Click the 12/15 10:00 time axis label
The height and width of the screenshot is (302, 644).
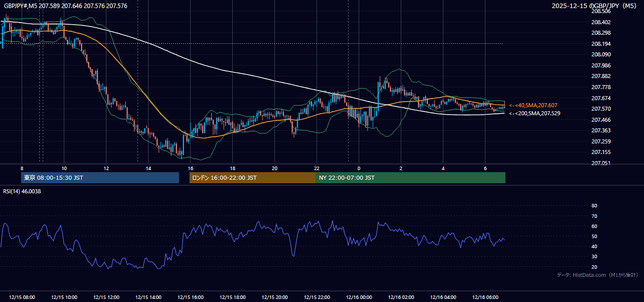click(x=64, y=297)
